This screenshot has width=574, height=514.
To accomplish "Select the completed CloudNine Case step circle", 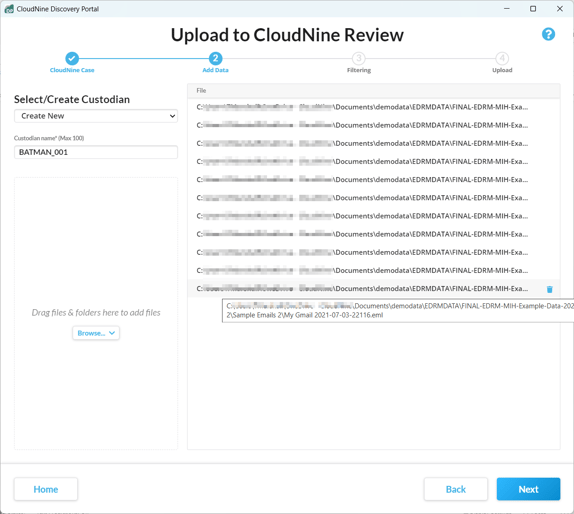I will coord(72,58).
